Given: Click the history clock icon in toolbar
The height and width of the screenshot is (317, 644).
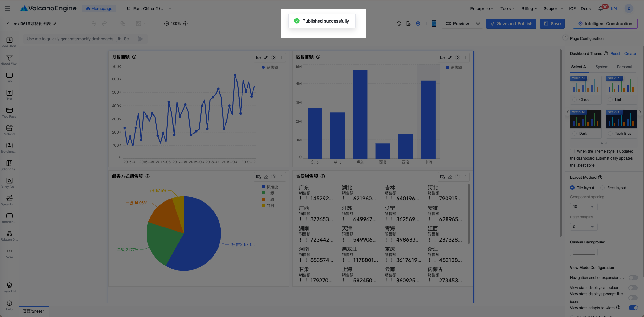Looking at the screenshot, I should (x=399, y=24).
